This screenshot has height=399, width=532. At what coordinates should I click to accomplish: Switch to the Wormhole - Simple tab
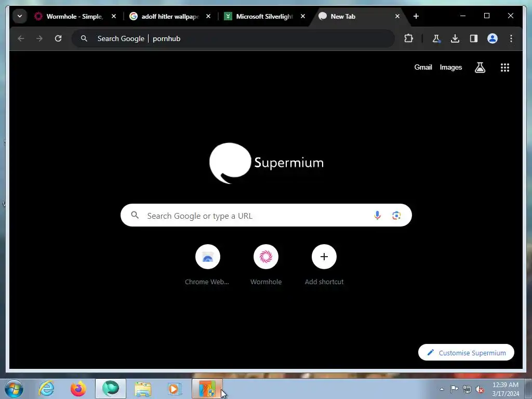pyautogui.click(x=75, y=16)
